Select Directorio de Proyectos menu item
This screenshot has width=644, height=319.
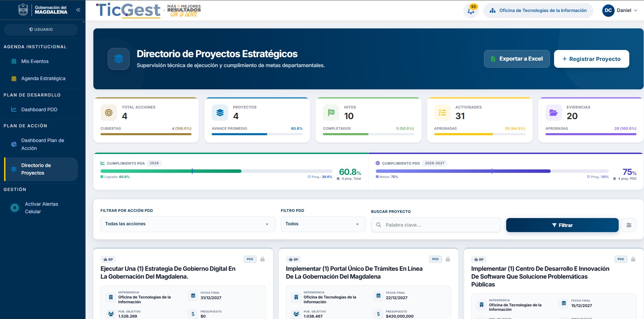pos(41,169)
